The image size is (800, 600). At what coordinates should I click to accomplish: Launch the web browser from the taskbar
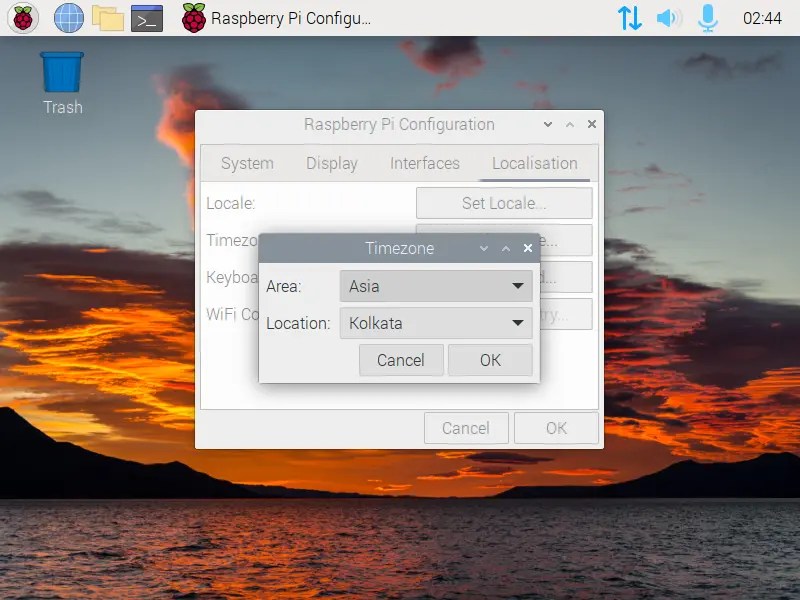coord(67,17)
